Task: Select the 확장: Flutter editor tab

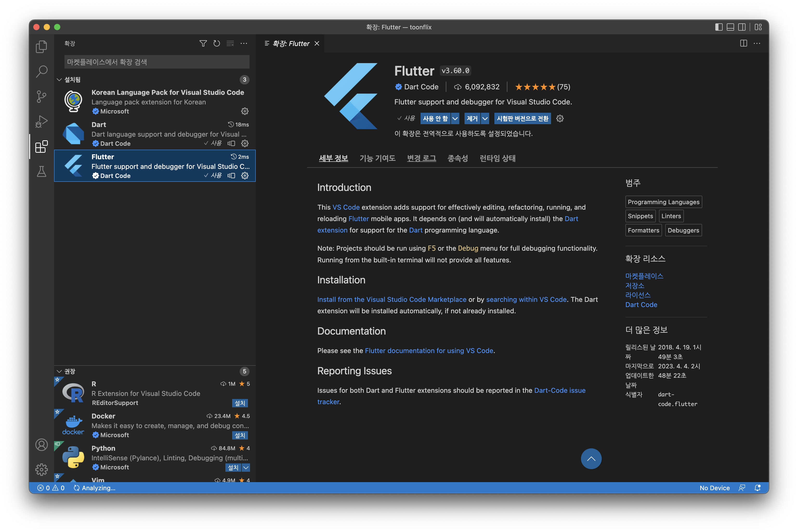Action: coord(290,43)
